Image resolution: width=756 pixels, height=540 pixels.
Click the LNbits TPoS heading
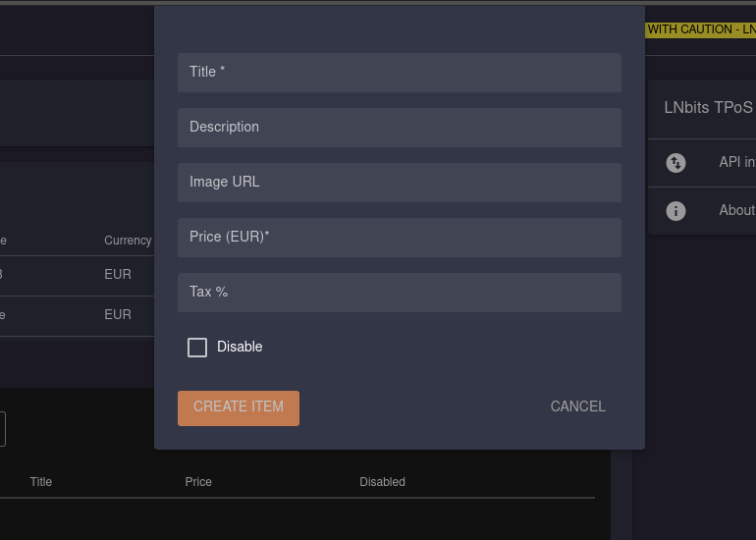pos(708,108)
